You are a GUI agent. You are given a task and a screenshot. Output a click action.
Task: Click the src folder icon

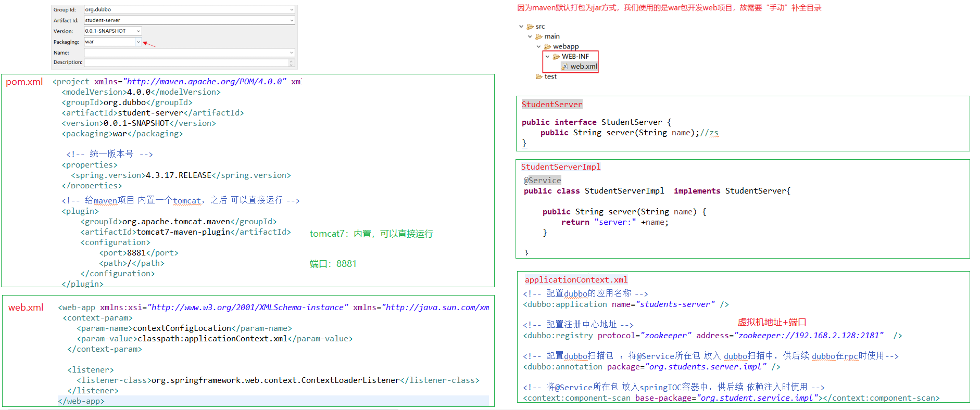pyautogui.click(x=530, y=27)
